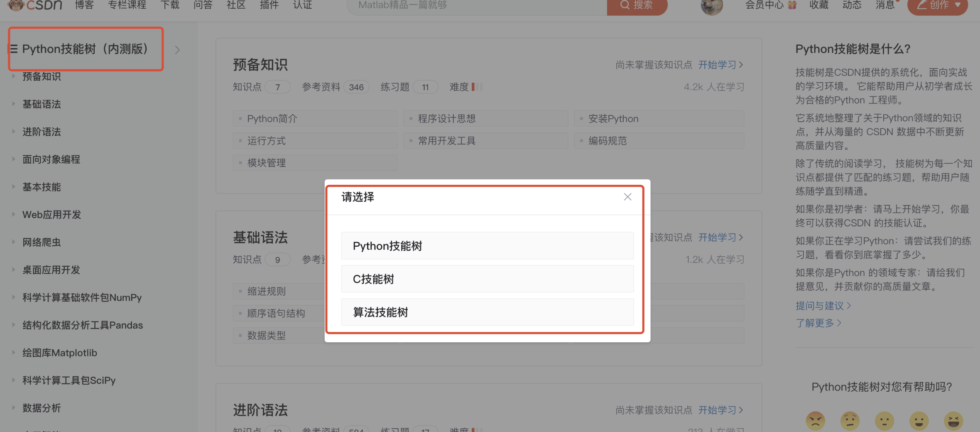Click 开始学习 for 进阶语法 section
The image size is (980, 432).
721,410
